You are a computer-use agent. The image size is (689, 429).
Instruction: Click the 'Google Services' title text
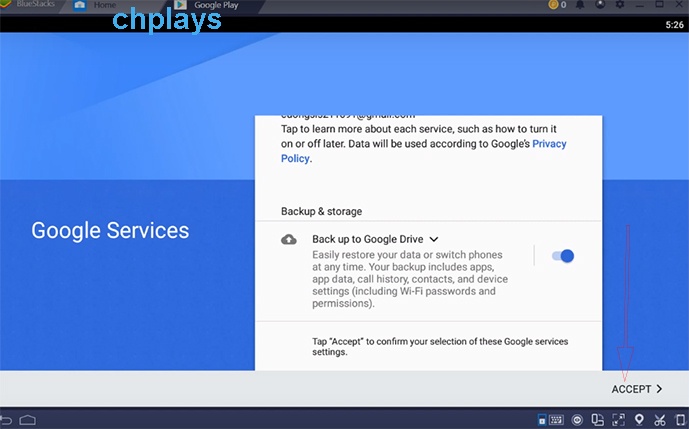coord(110,231)
